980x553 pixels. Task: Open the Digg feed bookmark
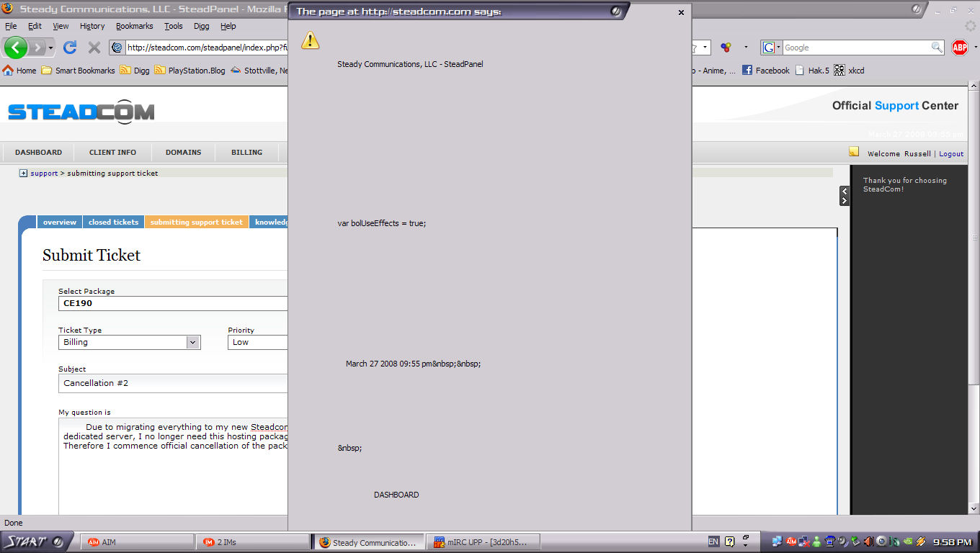coord(135,71)
